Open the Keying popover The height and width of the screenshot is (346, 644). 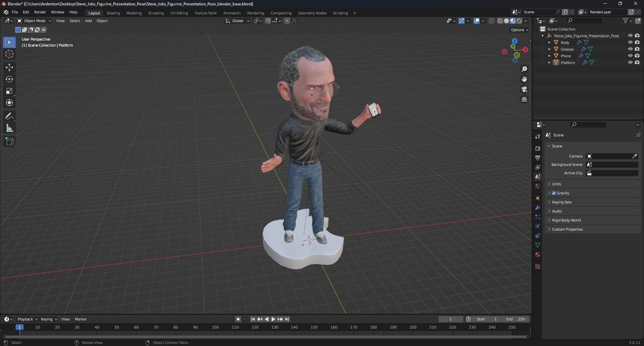coord(49,319)
